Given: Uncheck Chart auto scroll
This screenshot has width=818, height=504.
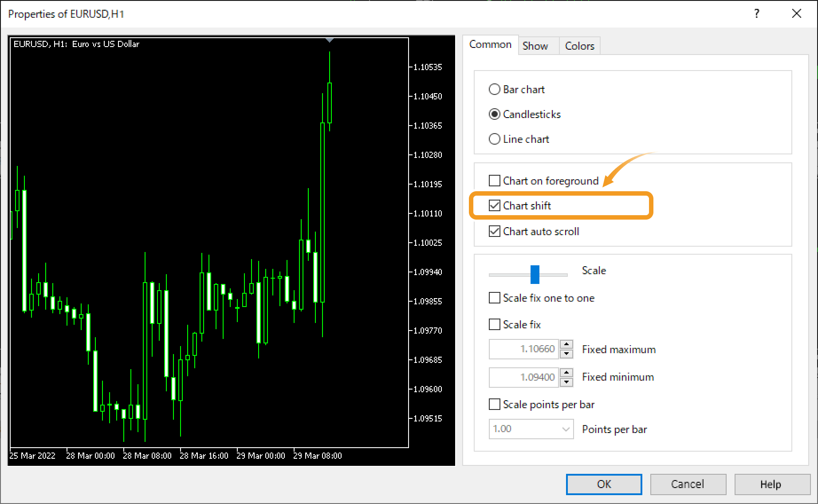Looking at the screenshot, I should (x=494, y=231).
